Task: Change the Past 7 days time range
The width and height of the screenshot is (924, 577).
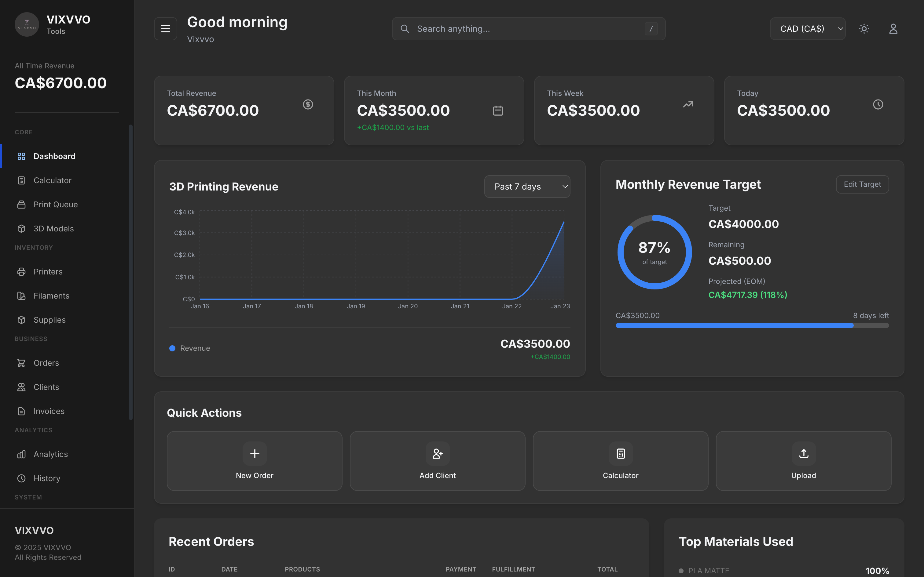Action: [x=527, y=187]
